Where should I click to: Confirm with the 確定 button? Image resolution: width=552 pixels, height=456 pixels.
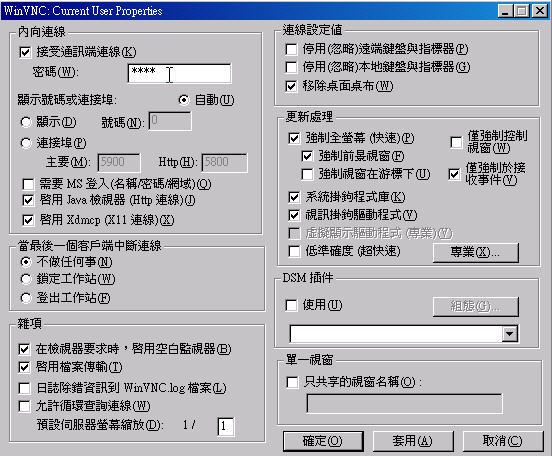coord(323,441)
